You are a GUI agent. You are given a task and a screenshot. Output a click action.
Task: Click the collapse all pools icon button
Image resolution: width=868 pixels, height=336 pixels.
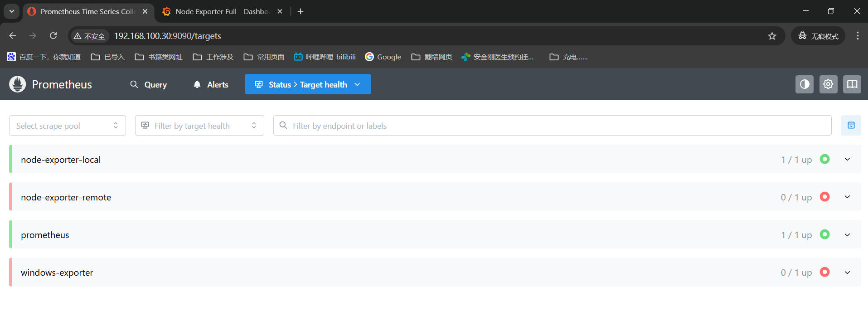[851, 126]
